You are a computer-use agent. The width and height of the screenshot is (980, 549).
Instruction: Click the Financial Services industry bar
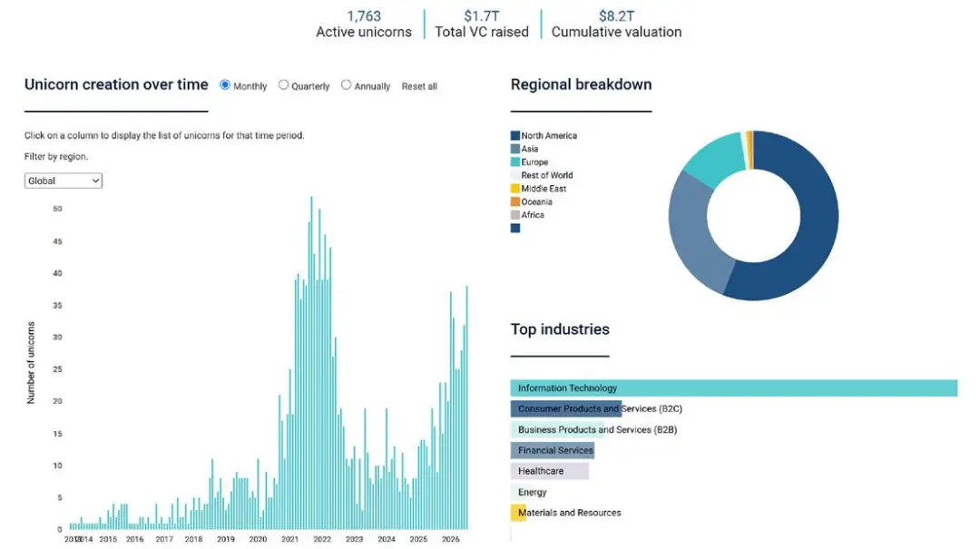553,450
